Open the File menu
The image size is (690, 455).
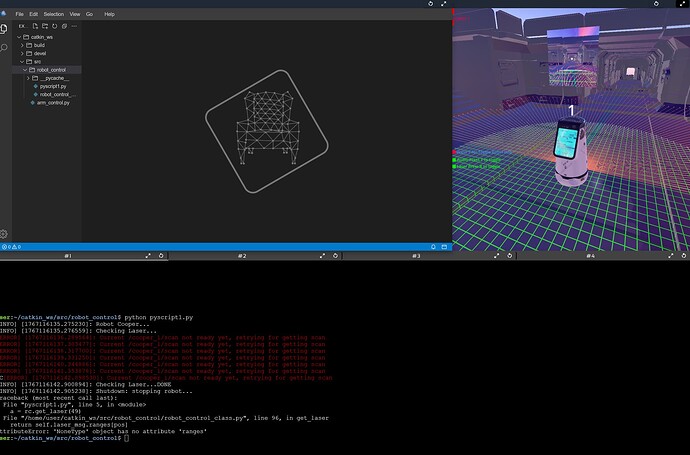19,14
